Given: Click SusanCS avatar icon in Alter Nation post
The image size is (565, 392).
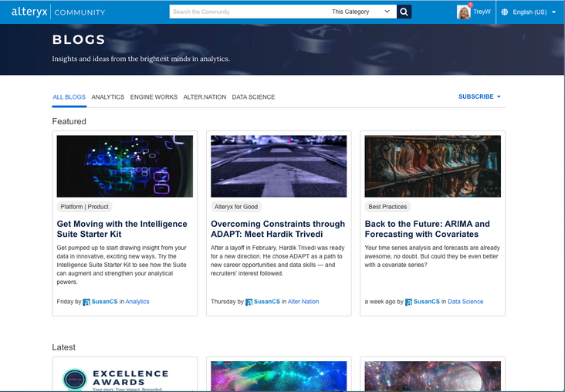Looking at the screenshot, I should [x=249, y=302].
